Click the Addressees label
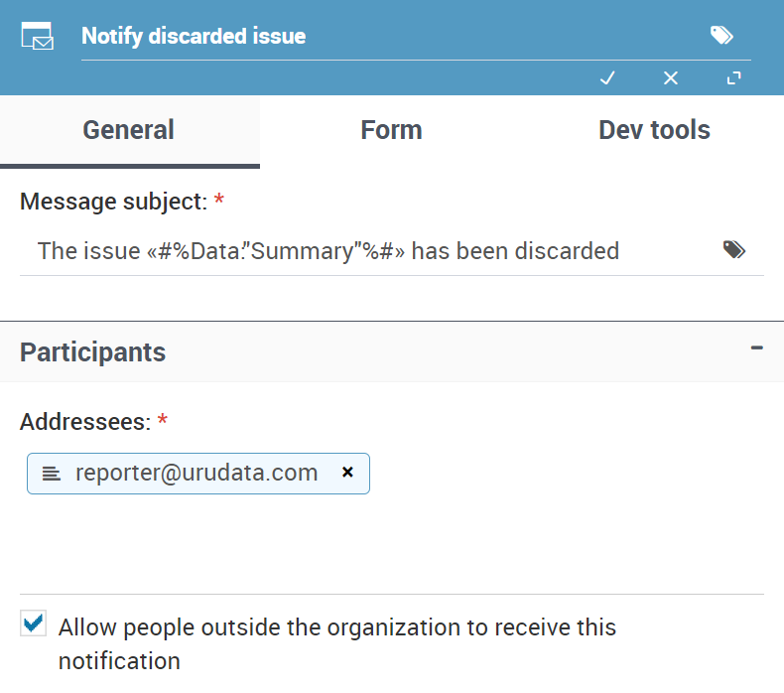784x693 pixels. pyautogui.click(x=85, y=422)
